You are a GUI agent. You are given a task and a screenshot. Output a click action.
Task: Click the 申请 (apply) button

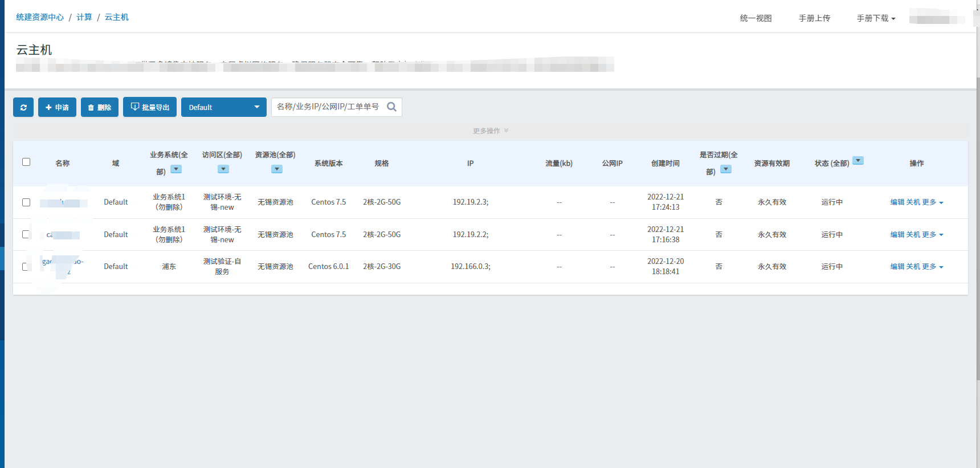click(57, 107)
